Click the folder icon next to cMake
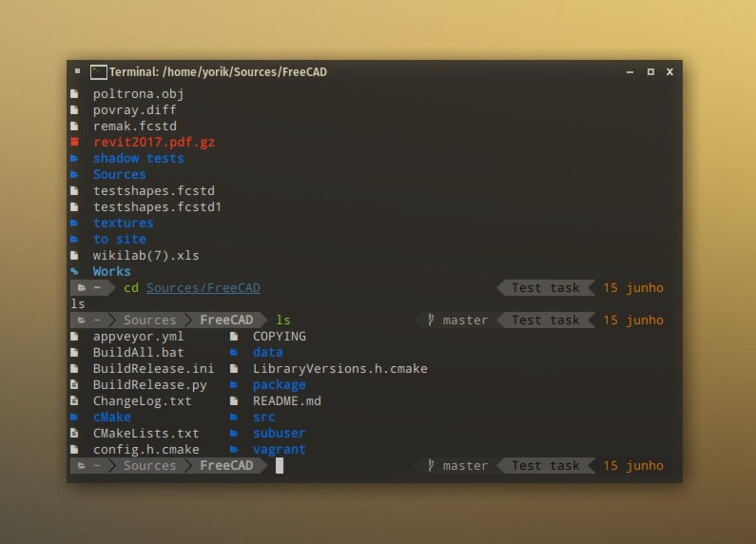The height and width of the screenshot is (544, 756). coord(74,417)
